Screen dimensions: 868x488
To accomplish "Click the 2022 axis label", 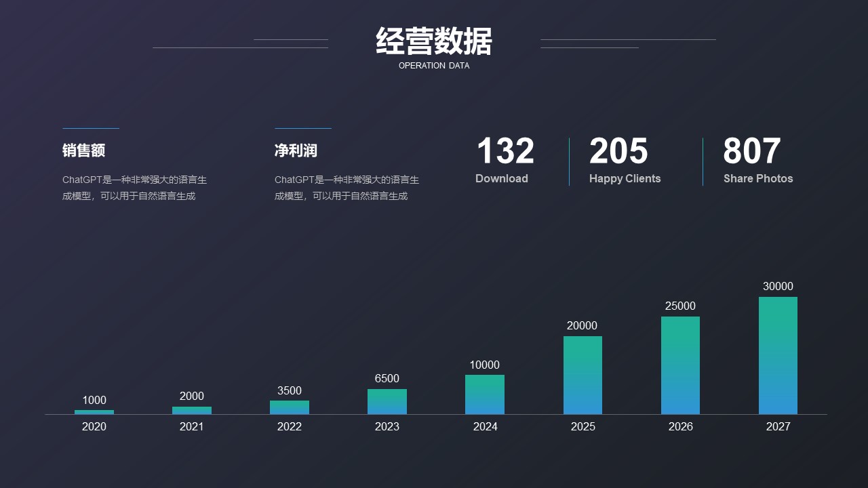I will 290,426.
